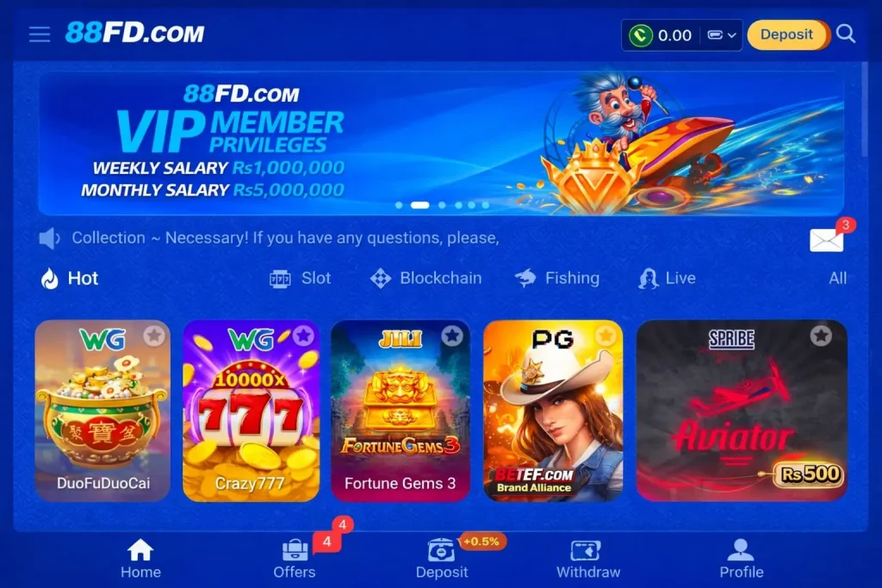Open the Fortune Gems 3 game thumbnail
This screenshot has width=882, height=588.
(401, 411)
